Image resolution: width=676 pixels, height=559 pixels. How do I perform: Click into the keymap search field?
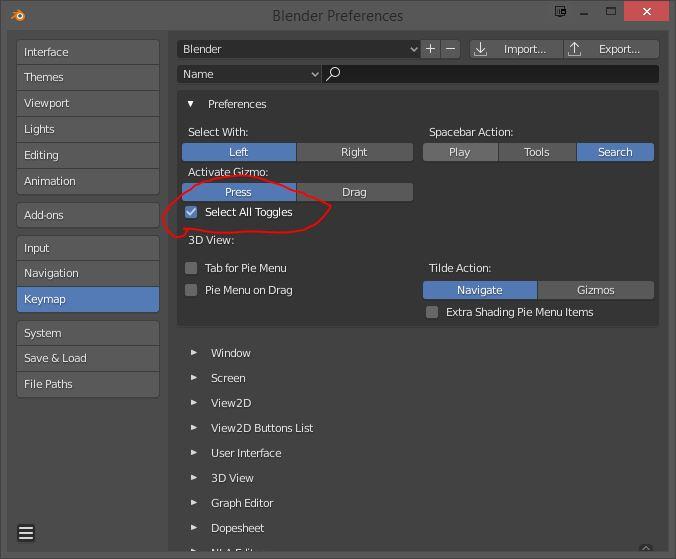point(491,74)
